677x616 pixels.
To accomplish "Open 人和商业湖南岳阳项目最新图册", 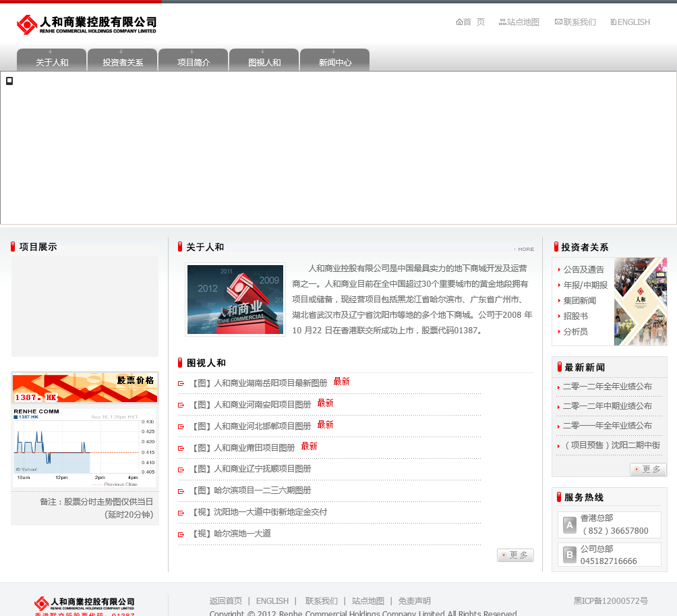I will [x=260, y=383].
